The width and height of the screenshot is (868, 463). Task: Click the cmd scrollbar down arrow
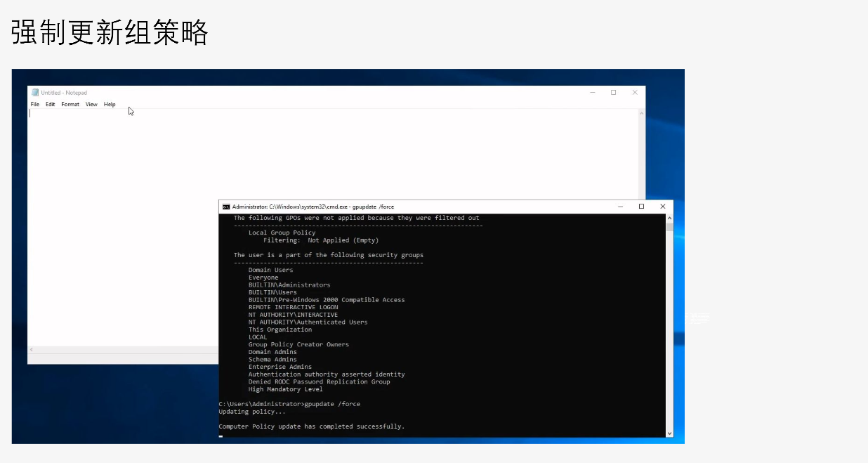click(669, 433)
